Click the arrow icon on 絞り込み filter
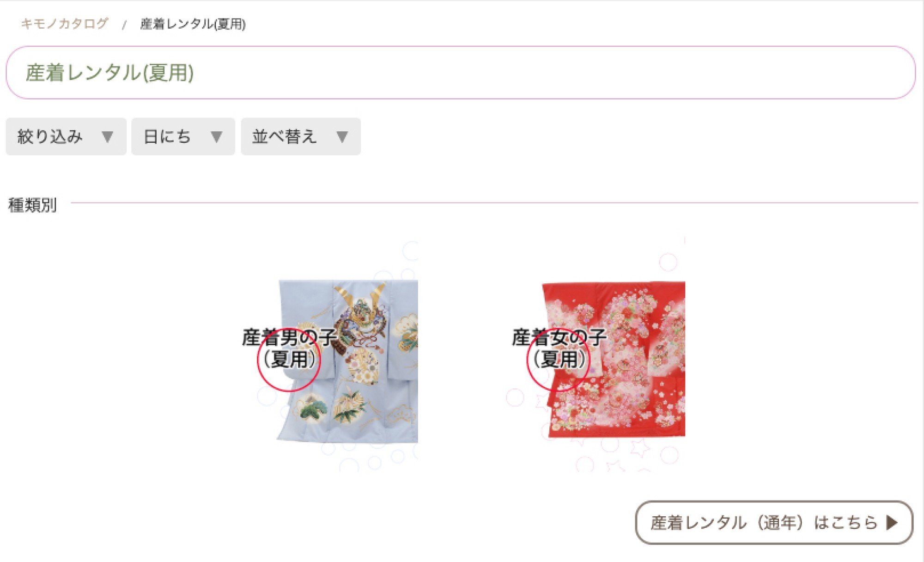Screen dimensions: 924x562 107,137
